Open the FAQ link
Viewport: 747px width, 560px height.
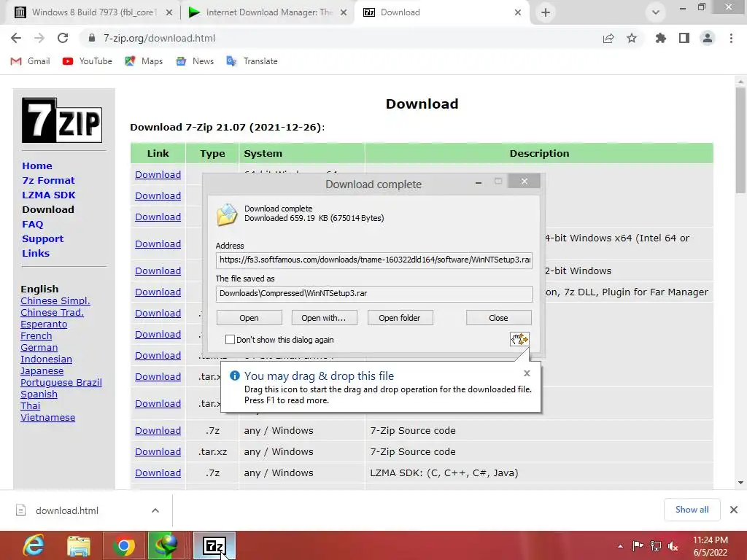[32, 224]
